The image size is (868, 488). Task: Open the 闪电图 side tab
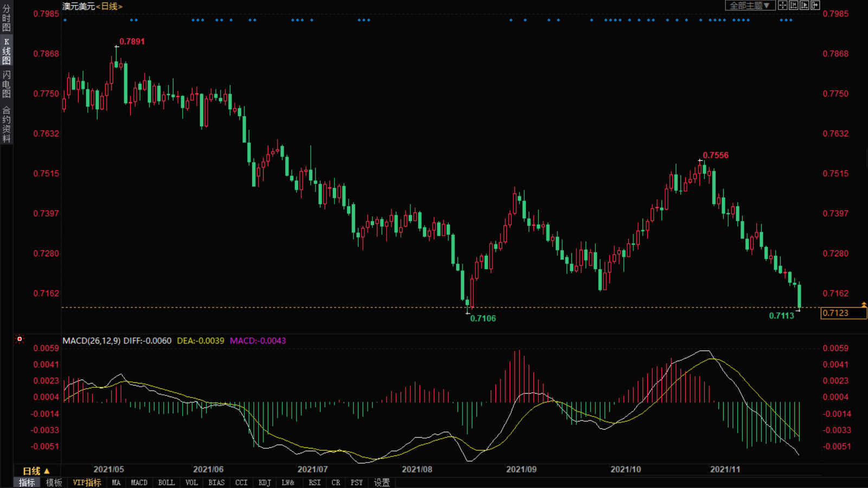click(7, 84)
